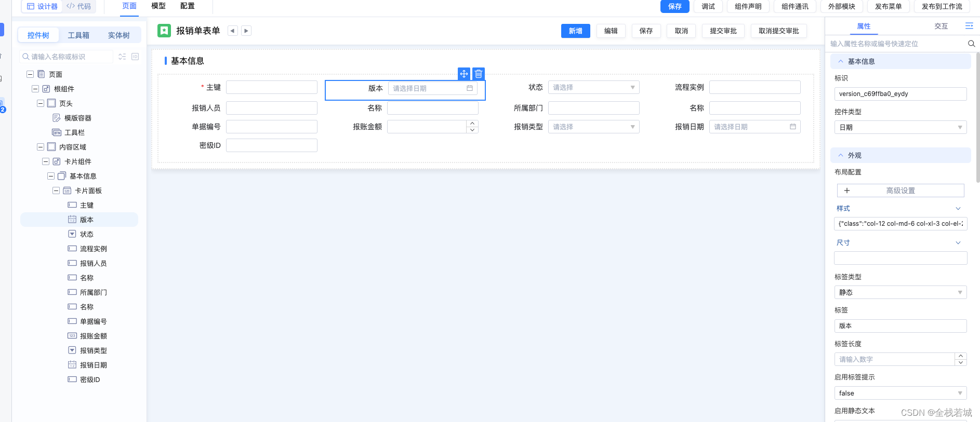
Task: Open the 标签类型 dropdown
Action: [x=900, y=292]
